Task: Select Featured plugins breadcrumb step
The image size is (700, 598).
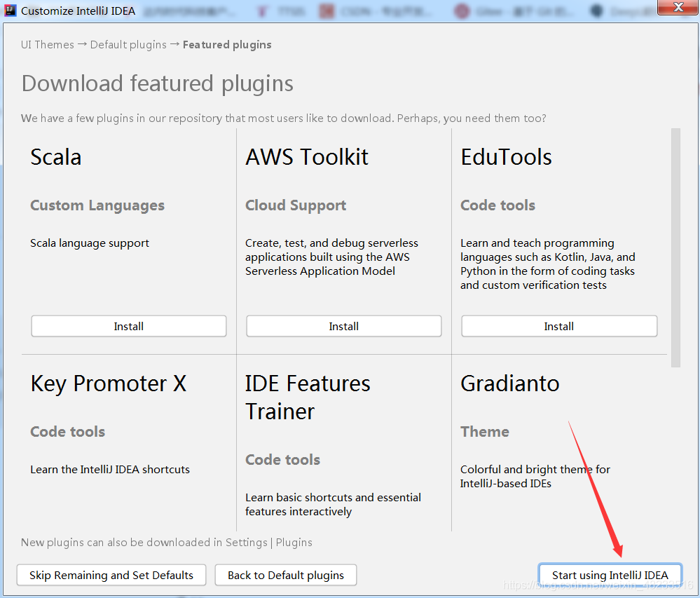Action: [x=227, y=45]
